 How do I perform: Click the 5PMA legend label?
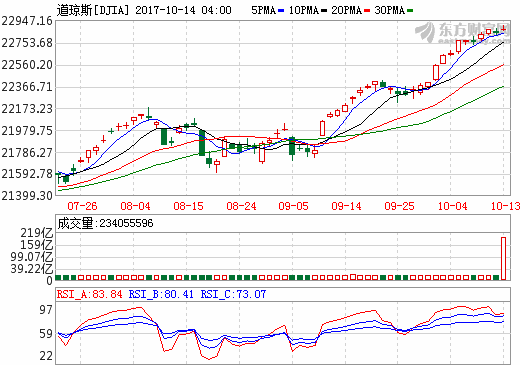coord(263,10)
